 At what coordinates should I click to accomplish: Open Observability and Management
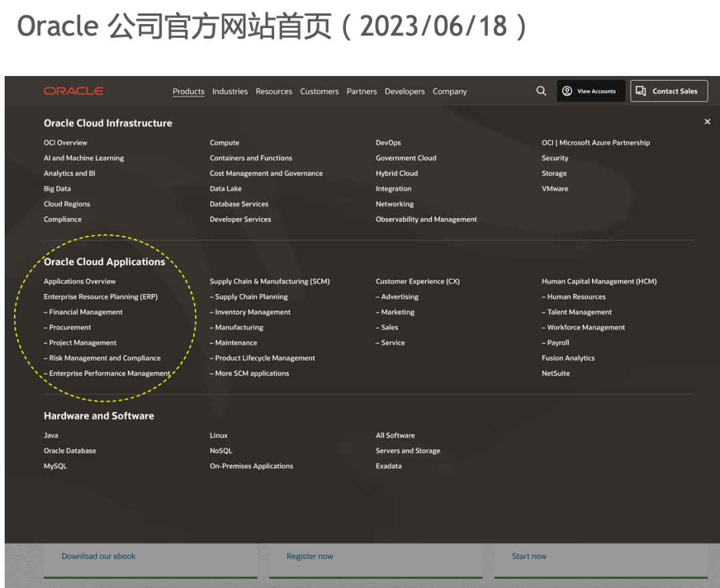(427, 219)
